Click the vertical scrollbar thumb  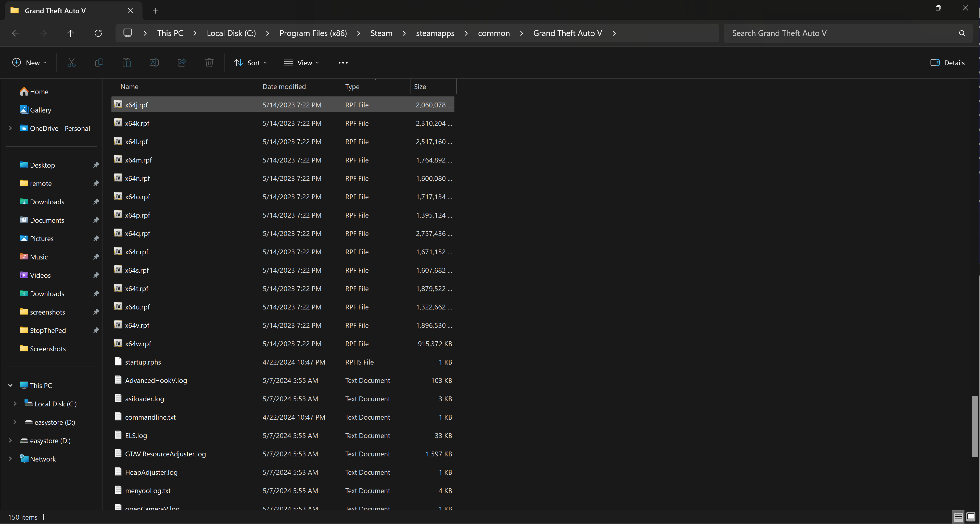tap(974, 426)
